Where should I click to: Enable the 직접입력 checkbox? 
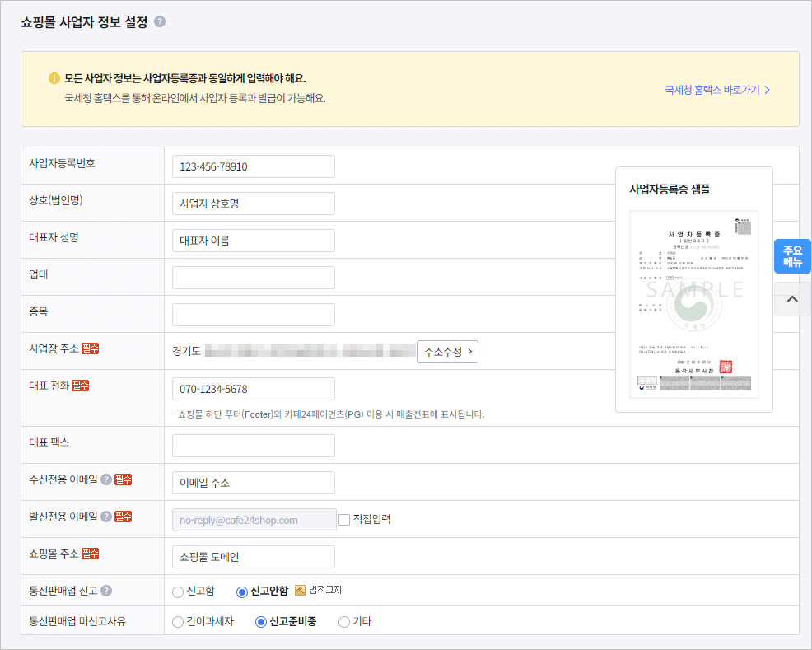click(344, 520)
